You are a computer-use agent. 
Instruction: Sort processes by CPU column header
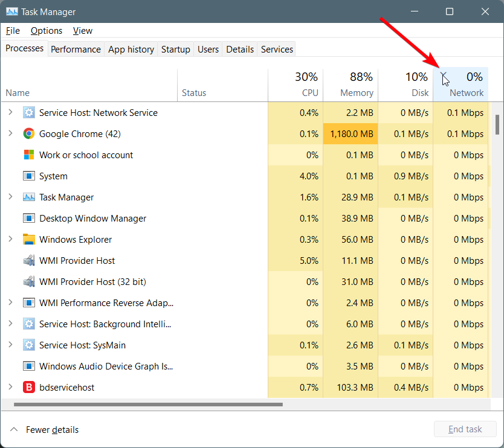[296, 85]
